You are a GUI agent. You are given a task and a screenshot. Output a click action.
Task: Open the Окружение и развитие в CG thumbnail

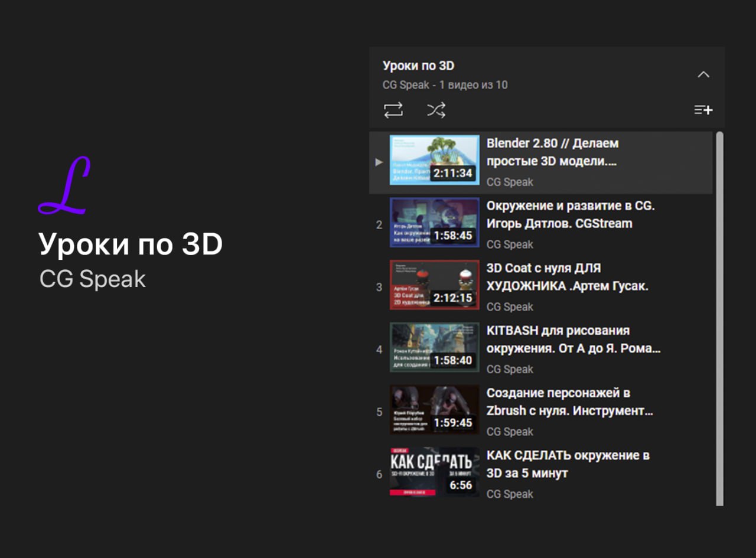[434, 223]
